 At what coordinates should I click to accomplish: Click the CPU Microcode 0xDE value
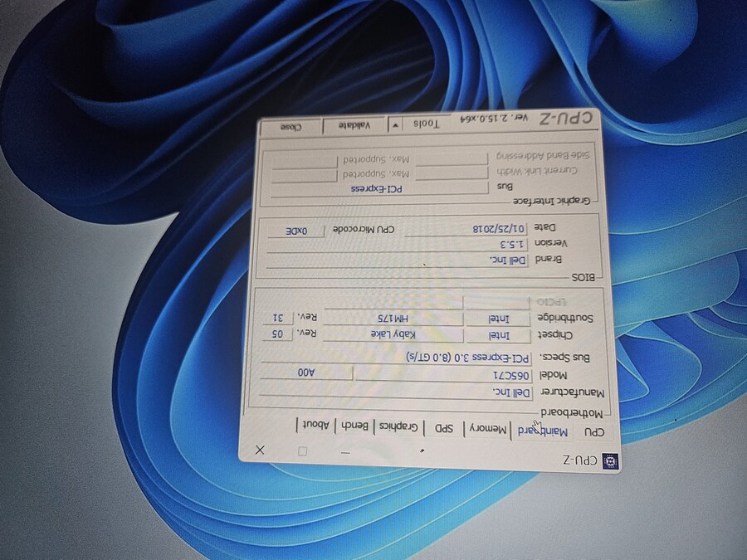(296, 231)
